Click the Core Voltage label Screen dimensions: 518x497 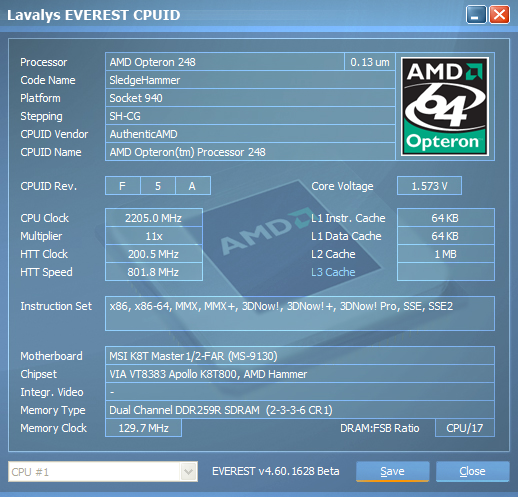pyautogui.click(x=342, y=186)
